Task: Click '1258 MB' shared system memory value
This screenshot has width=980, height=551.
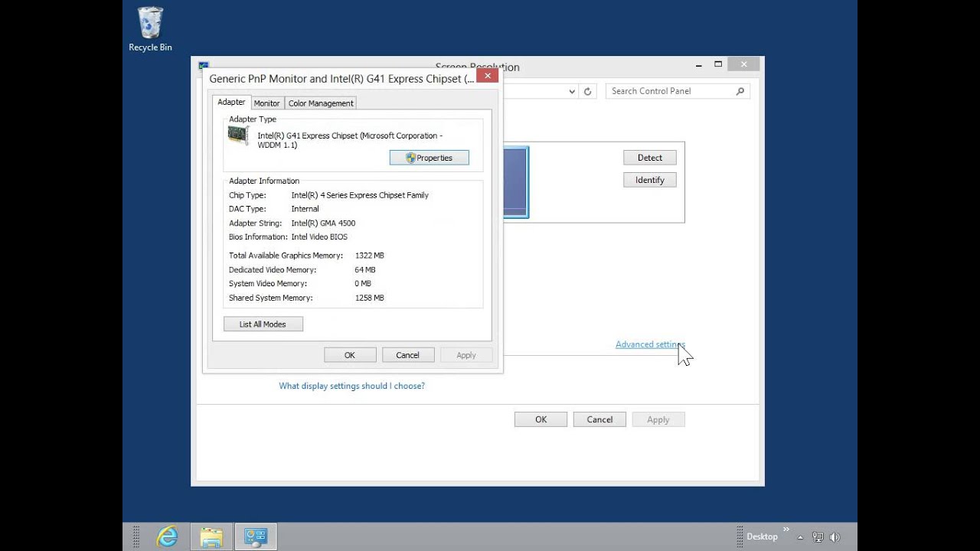Action: point(370,298)
